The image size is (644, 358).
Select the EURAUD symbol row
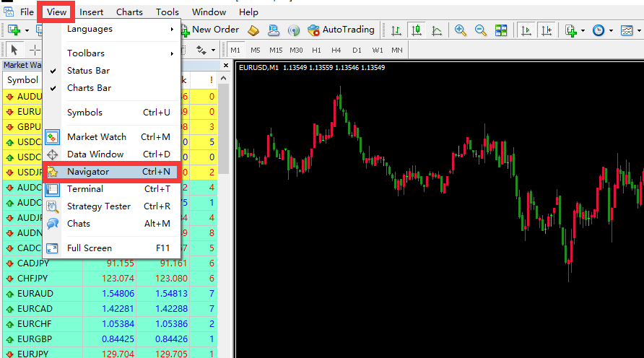(x=110, y=294)
